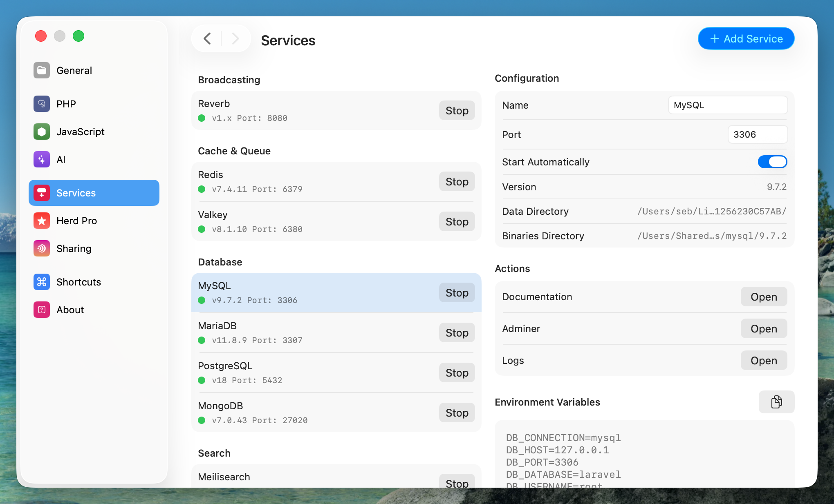The height and width of the screenshot is (504, 834).
Task: Click the green status dot for MariaDB
Action: tap(202, 340)
